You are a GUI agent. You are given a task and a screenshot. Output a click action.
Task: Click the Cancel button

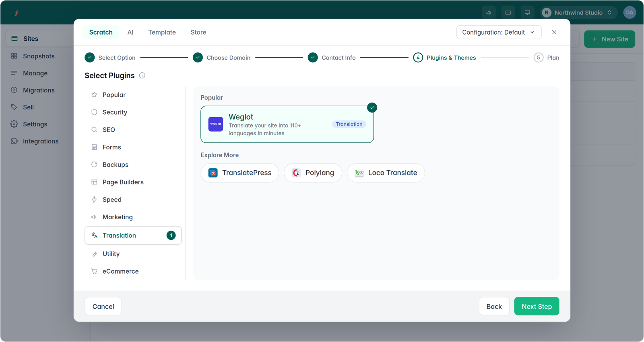(x=103, y=306)
